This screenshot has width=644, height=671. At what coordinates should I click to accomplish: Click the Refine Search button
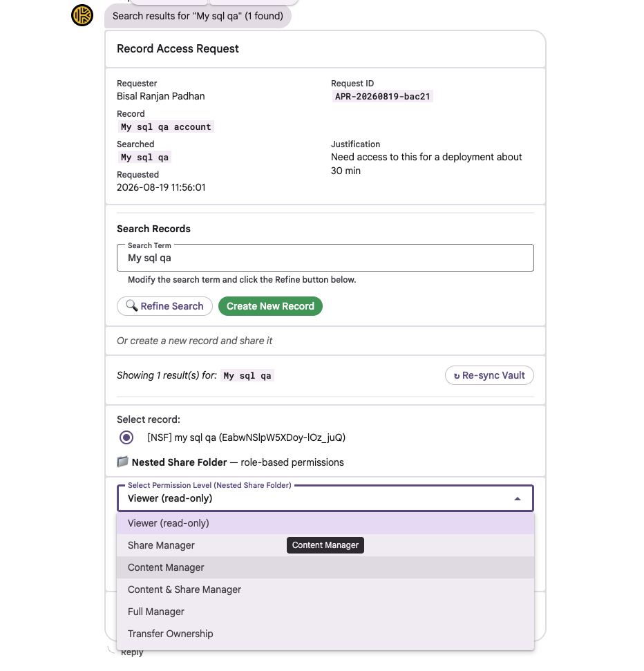164,306
